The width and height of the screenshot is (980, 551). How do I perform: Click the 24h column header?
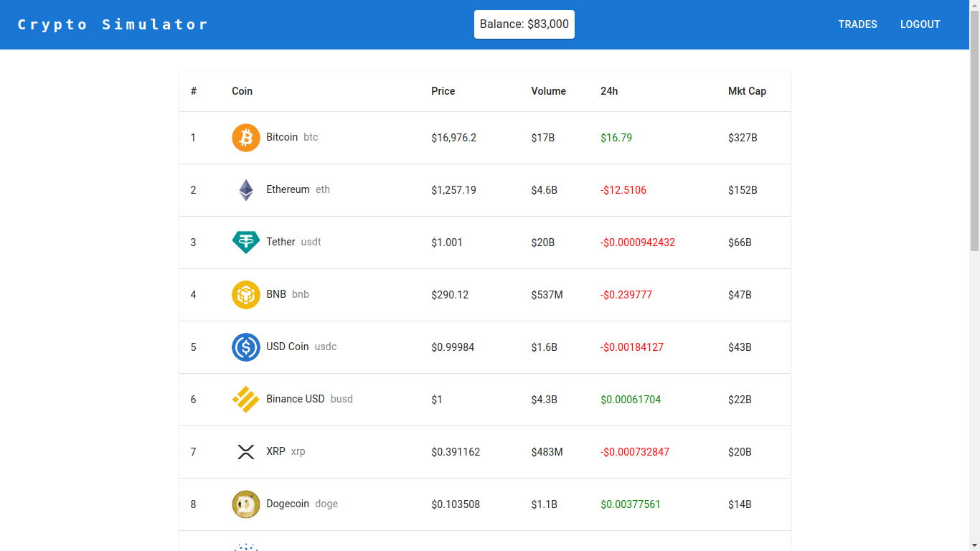tap(609, 91)
